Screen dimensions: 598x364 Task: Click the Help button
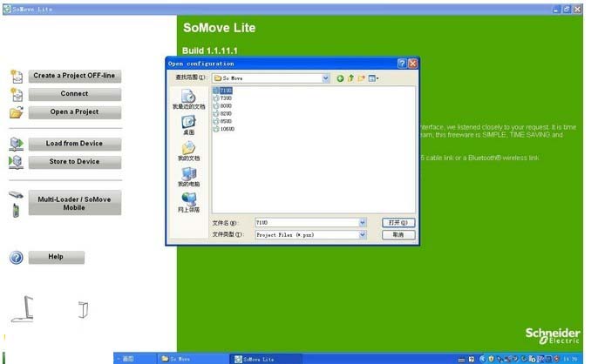[x=56, y=257]
